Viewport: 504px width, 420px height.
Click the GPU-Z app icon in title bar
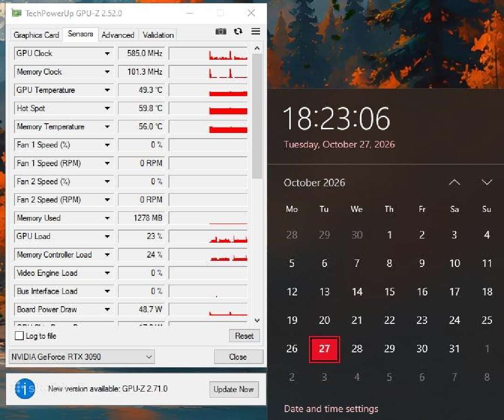click(16, 13)
